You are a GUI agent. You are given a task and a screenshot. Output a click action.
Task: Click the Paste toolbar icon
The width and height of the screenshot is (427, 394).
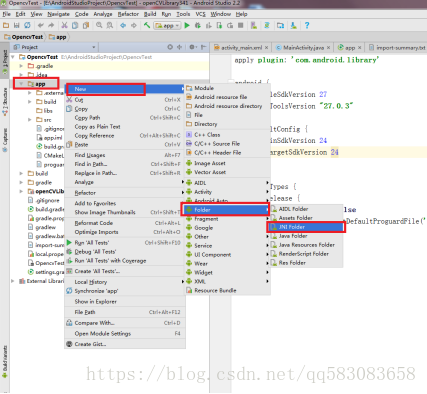pos(86,25)
